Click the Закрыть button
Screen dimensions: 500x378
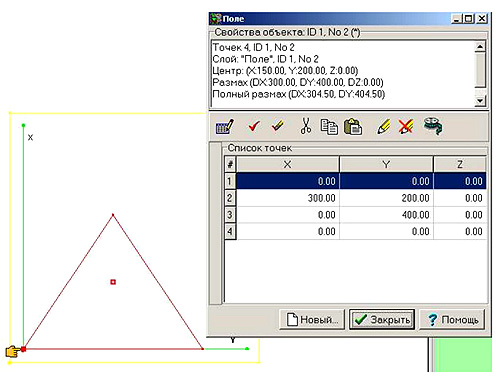pyautogui.click(x=382, y=319)
